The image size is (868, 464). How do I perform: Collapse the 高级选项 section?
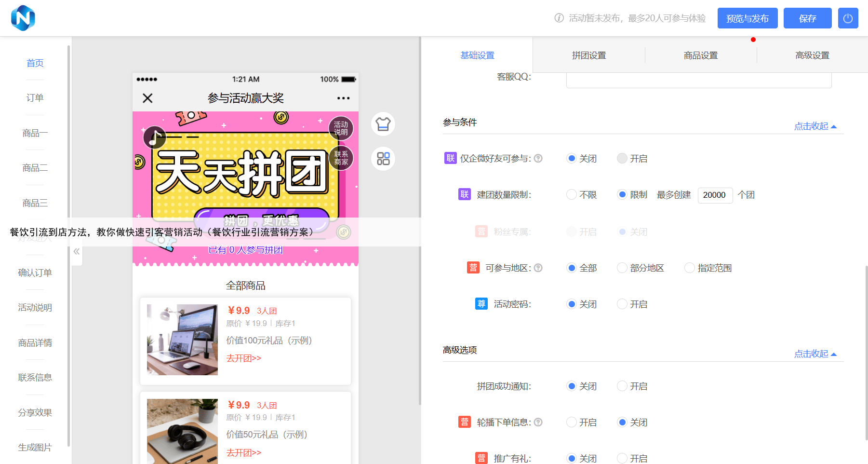tap(815, 354)
